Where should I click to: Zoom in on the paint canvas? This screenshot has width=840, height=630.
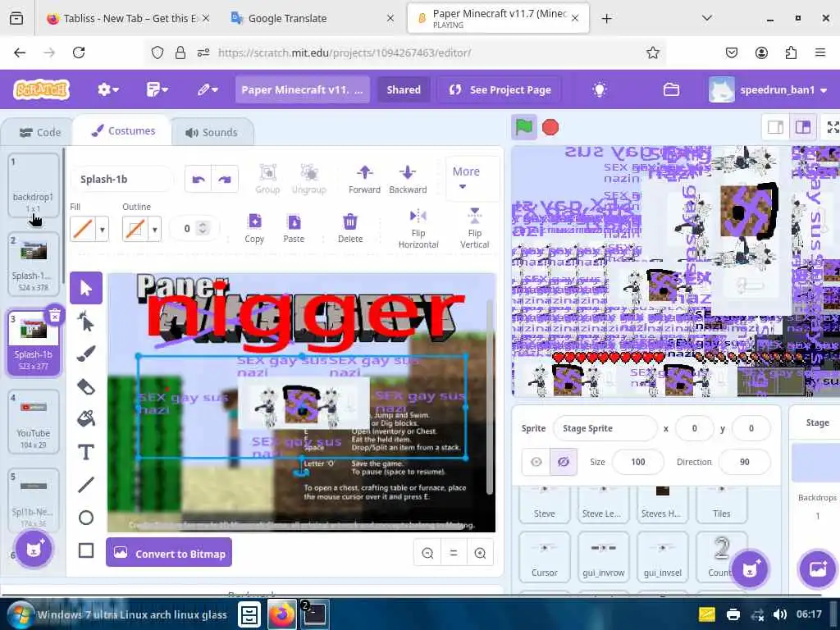pyautogui.click(x=480, y=553)
